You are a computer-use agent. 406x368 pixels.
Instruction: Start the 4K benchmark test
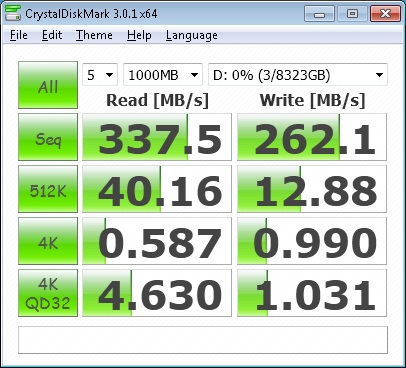(48, 241)
